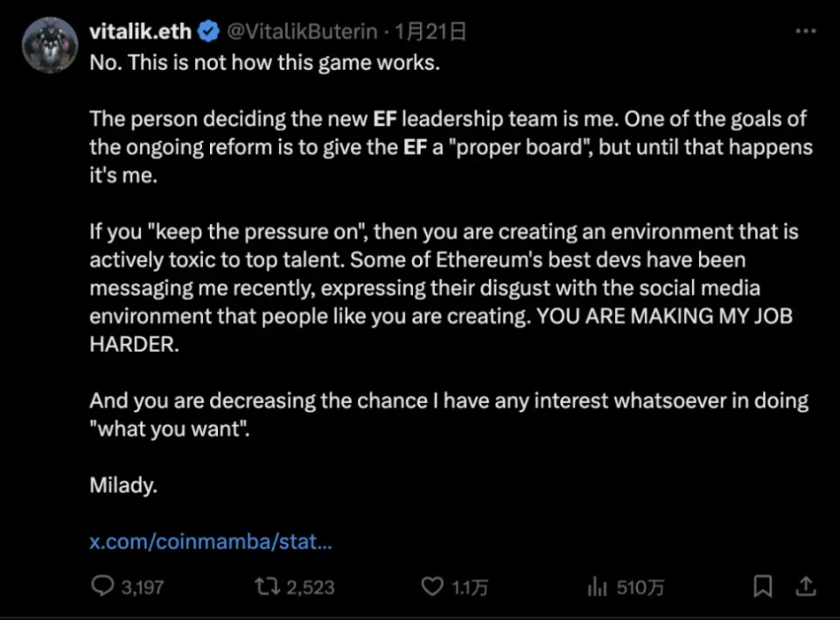The image size is (840, 620).
Task: Click the 3,197 reply count
Action: [x=142, y=587]
